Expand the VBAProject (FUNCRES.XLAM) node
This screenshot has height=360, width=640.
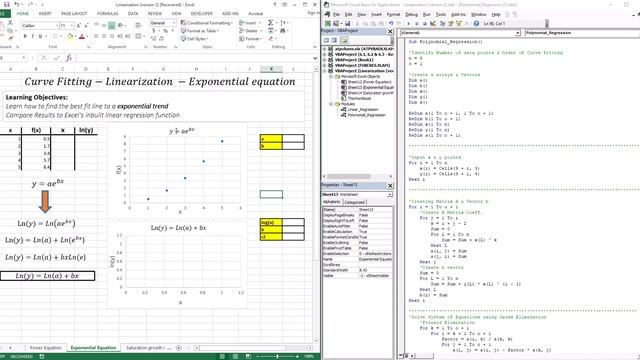325,65
